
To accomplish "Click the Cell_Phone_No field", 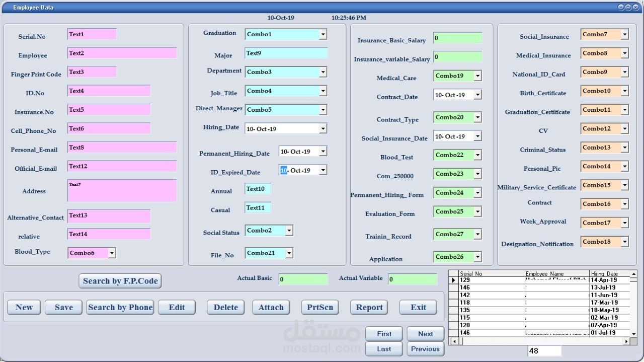I will coord(109,129).
